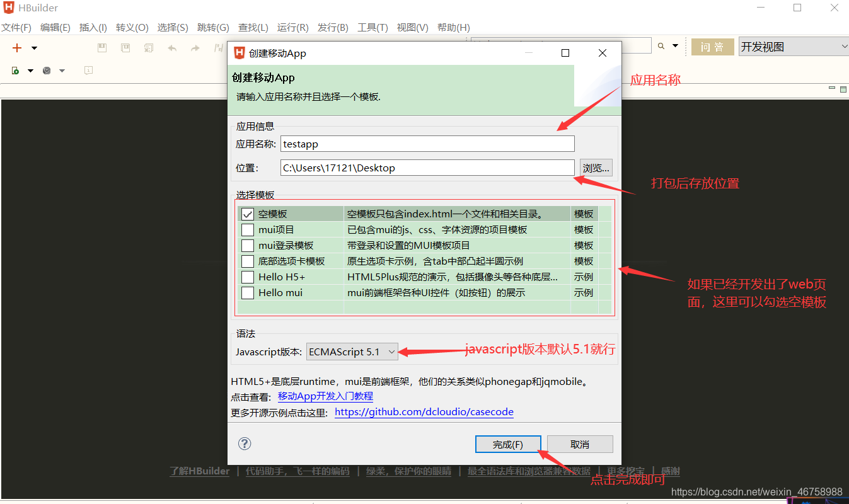The height and width of the screenshot is (504, 849).
Task: Click '带登录和设置的MUI模板项目' description
Action: pos(408,246)
